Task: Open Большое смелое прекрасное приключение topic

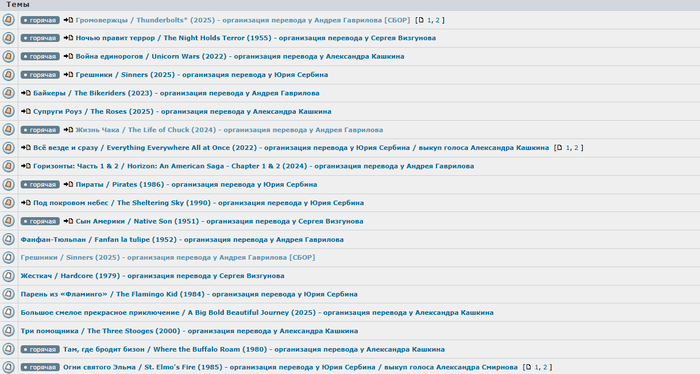Action: pos(257,312)
